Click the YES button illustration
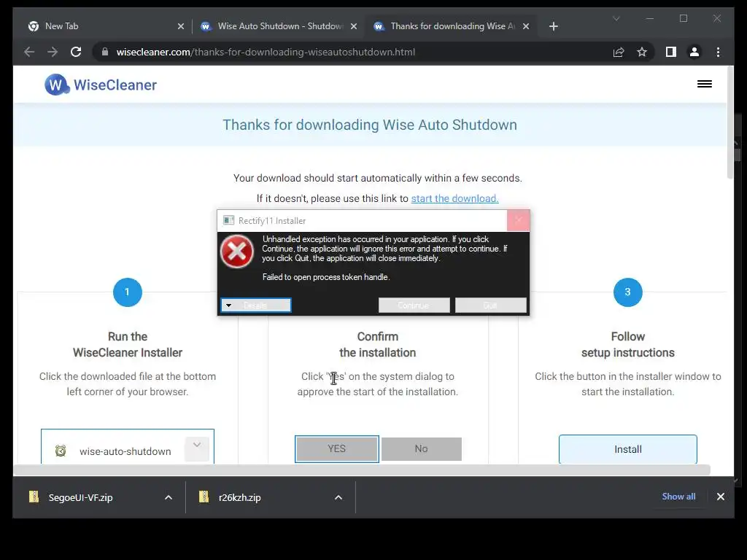 [x=337, y=448]
